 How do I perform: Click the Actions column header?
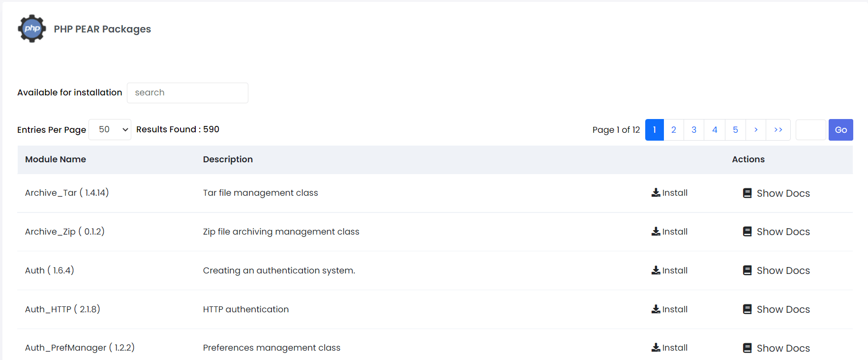click(x=748, y=159)
